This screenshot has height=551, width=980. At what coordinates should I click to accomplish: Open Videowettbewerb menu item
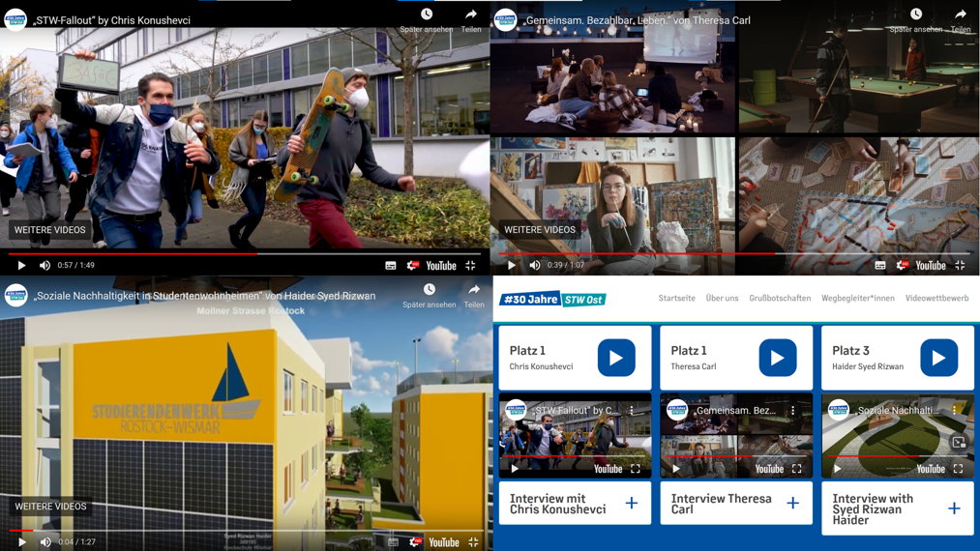[936, 298]
